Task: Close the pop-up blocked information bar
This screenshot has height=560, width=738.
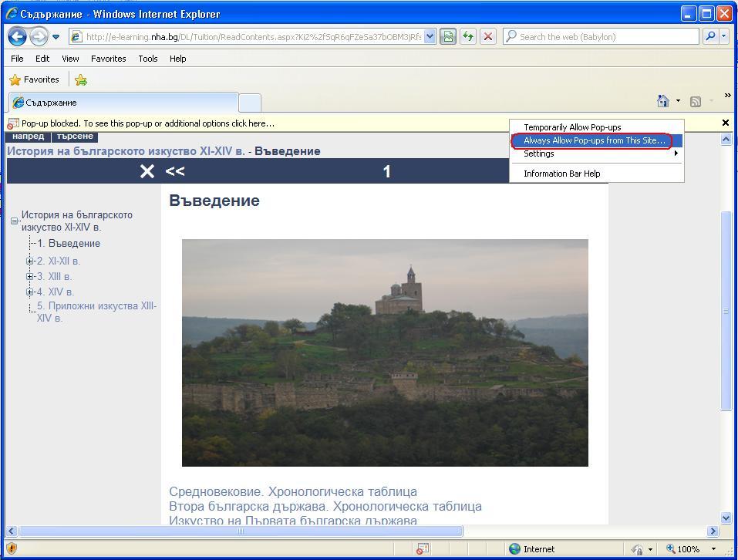Action: [725, 123]
